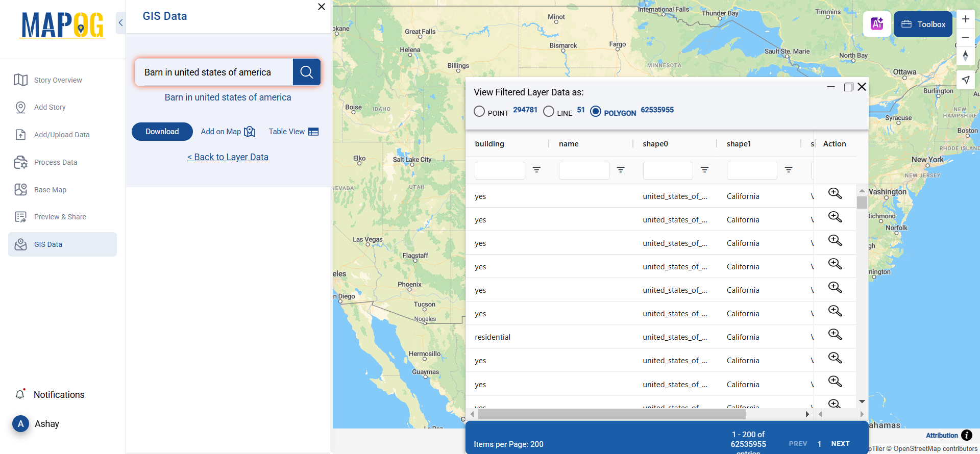The width and height of the screenshot is (980, 454).
Task: Maximize the filtered layer data window
Action: click(848, 87)
